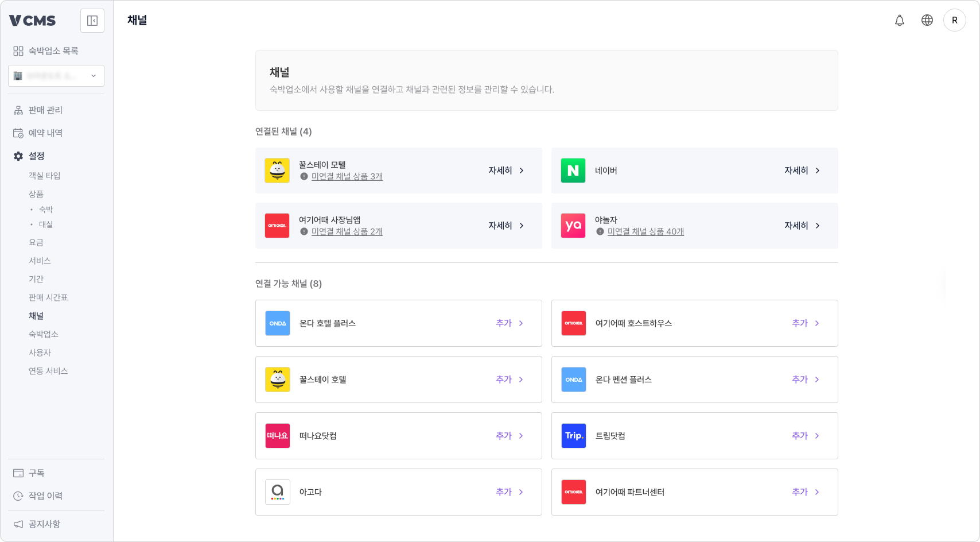Click the 떠나요 pink channel icon
This screenshot has height=542, width=980.
(x=277, y=436)
